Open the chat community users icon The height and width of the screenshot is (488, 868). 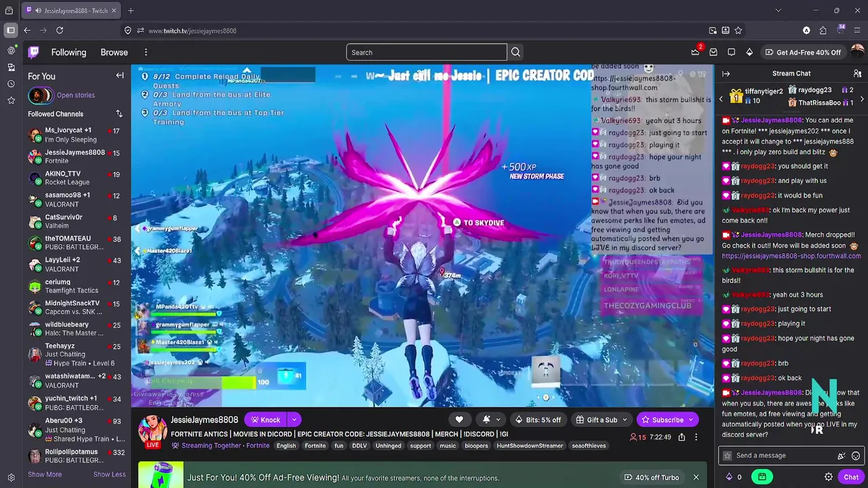coord(857,73)
